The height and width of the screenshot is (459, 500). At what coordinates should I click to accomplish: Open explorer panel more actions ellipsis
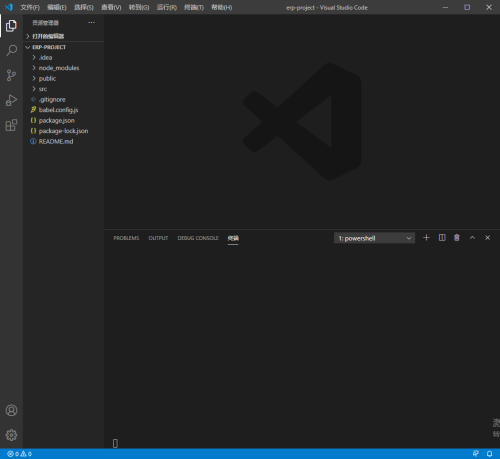click(x=91, y=23)
